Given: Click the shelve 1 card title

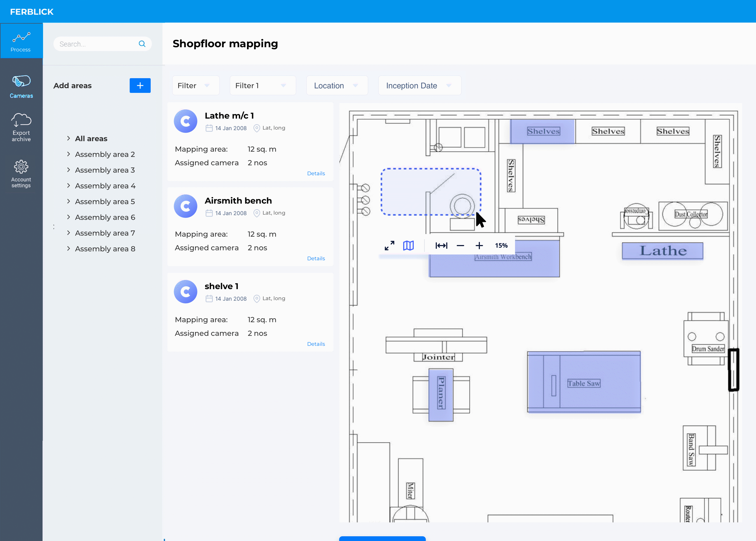Looking at the screenshot, I should click(221, 286).
